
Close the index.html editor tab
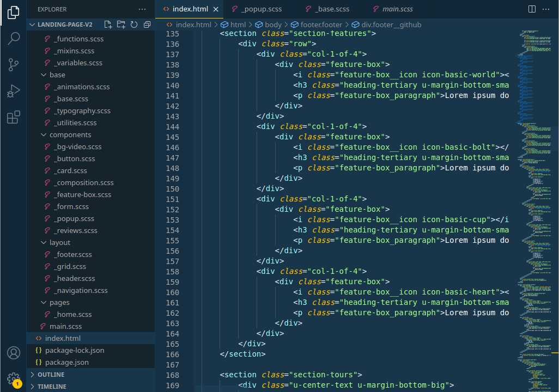click(x=216, y=9)
